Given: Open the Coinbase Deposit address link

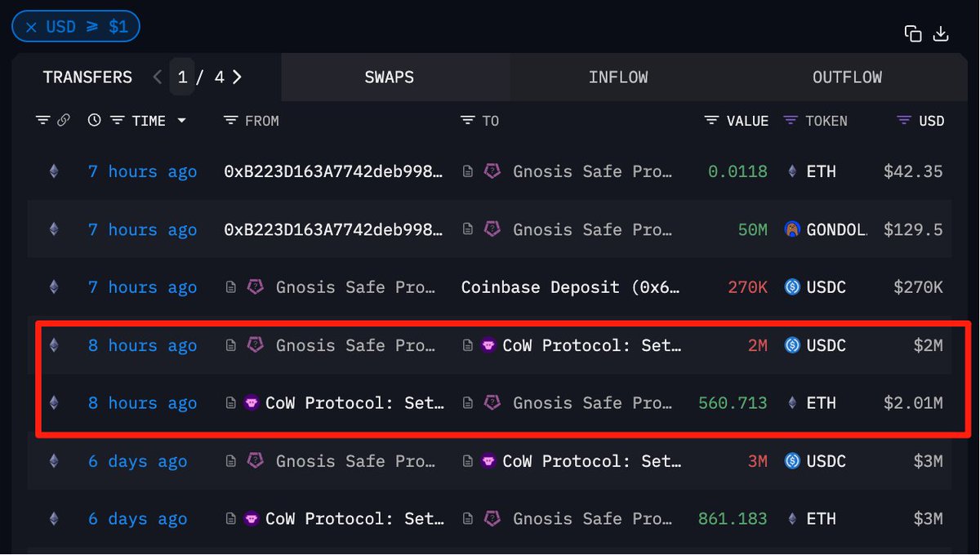Looking at the screenshot, I should (x=571, y=287).
